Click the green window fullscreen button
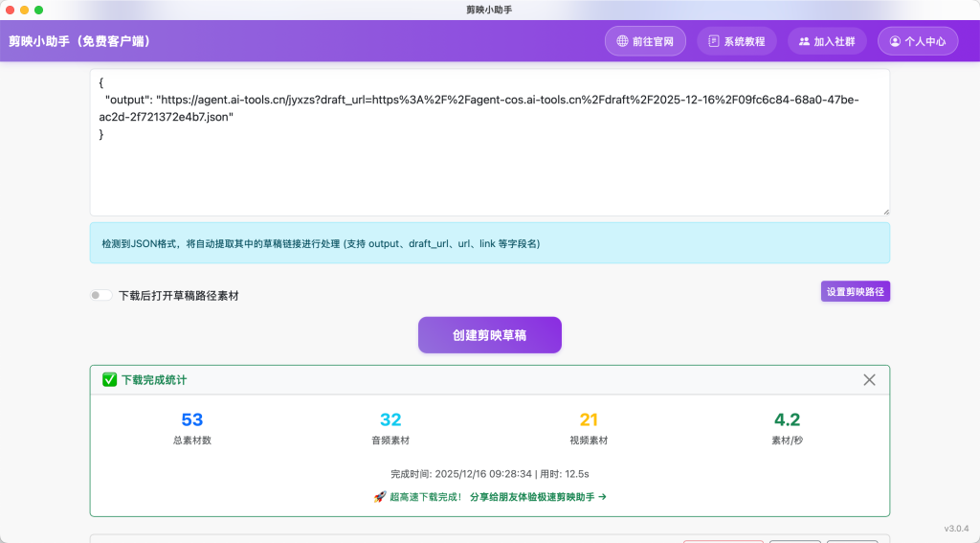The width and height of the screenshot is (980, 543). pos(38,10)
